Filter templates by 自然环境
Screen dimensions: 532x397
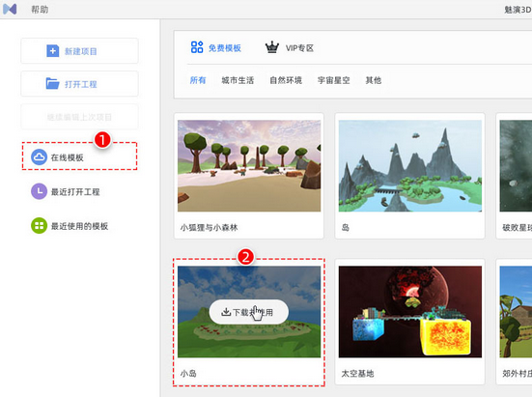click(x=286, y=80)
